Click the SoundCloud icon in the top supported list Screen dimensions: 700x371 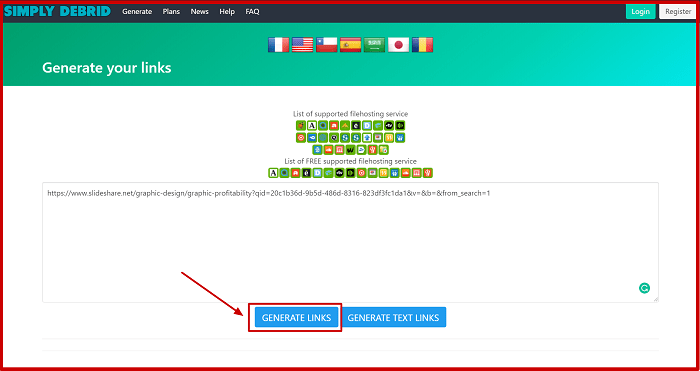point(328,150)
